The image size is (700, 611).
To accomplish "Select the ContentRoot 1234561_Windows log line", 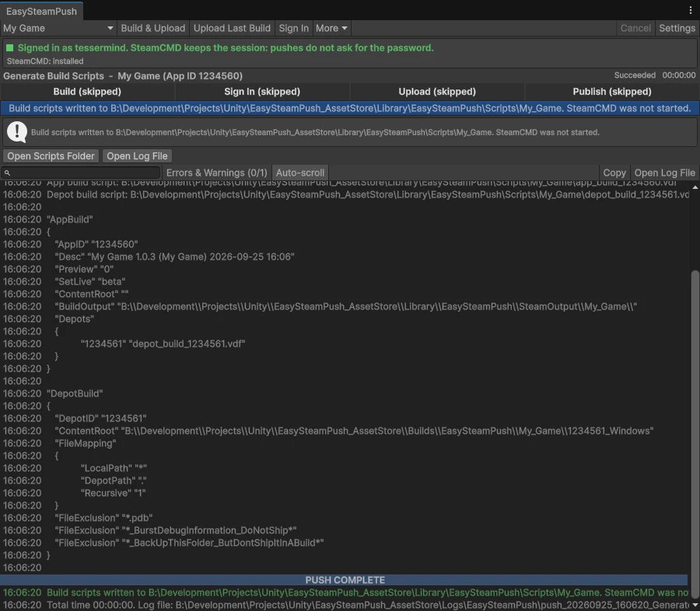I will [x=345, y=431].
